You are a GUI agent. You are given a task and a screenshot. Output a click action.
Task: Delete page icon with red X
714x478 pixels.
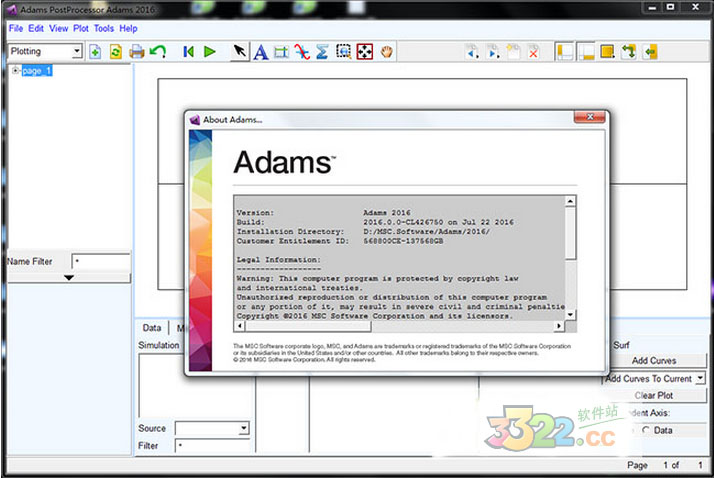533,52
